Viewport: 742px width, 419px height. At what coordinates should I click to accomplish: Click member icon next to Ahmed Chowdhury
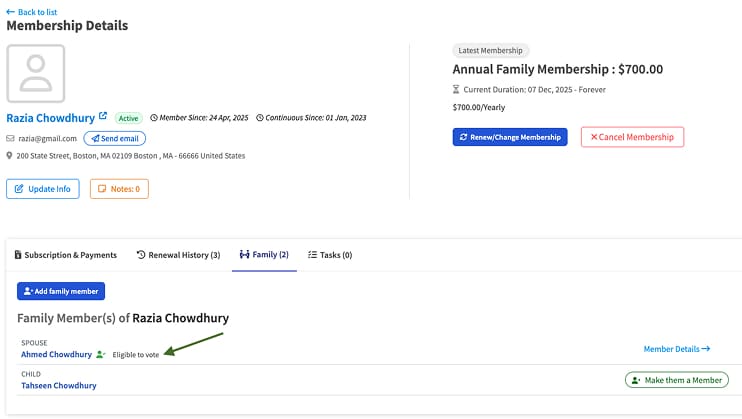coord(100,355)
